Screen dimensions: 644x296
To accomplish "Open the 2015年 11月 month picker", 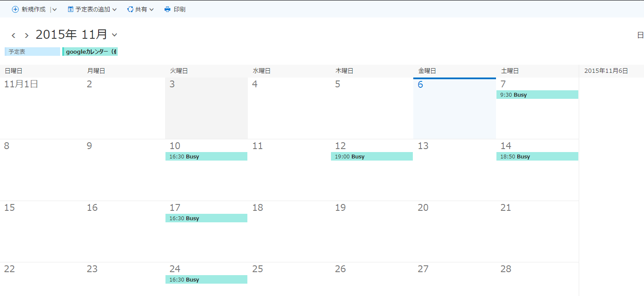I will tap(114, 35).
